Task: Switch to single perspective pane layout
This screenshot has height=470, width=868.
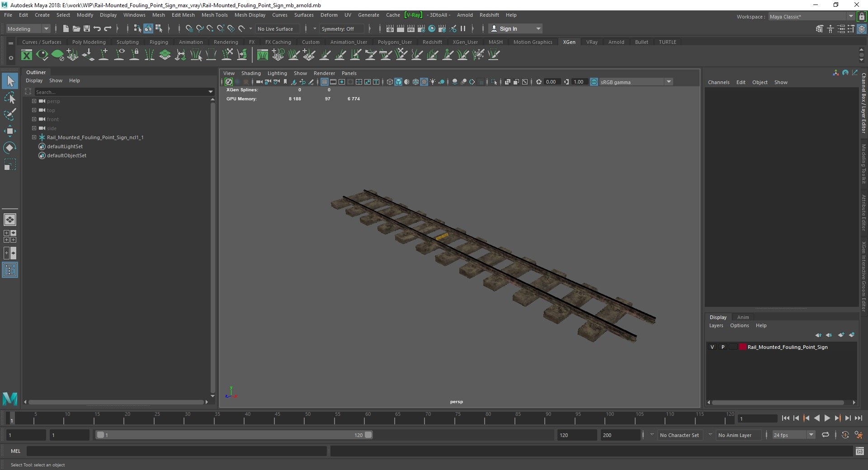Action: [x=10, y=220]
